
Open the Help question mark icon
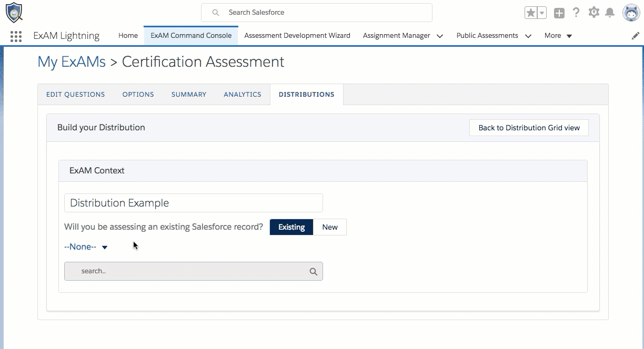click(576, 13)
